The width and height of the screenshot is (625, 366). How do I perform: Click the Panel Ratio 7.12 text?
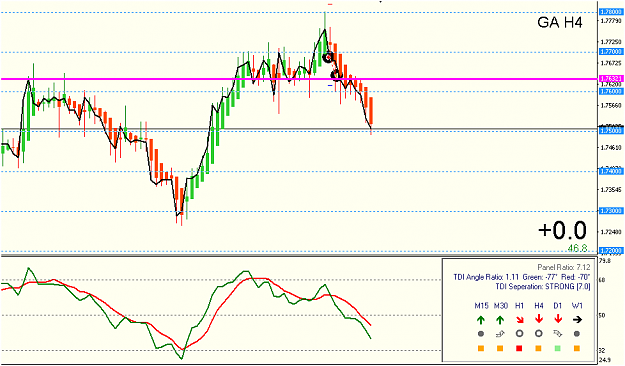click(x=564, y=267)
